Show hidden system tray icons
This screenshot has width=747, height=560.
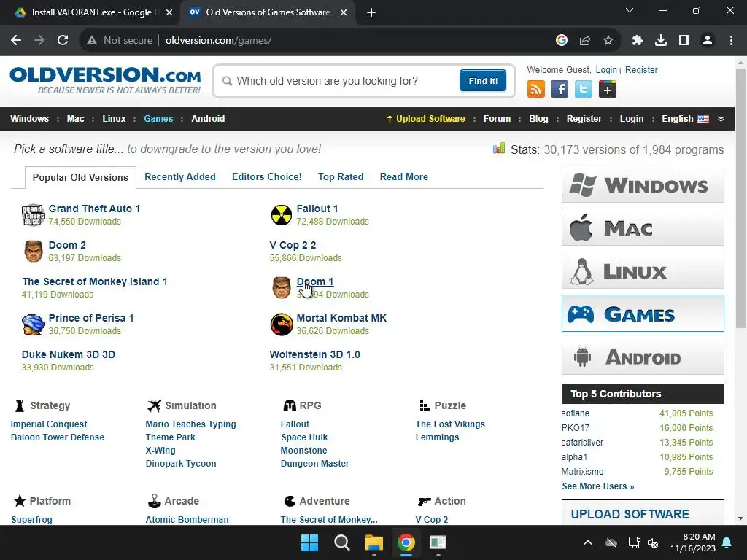point(588,542)
